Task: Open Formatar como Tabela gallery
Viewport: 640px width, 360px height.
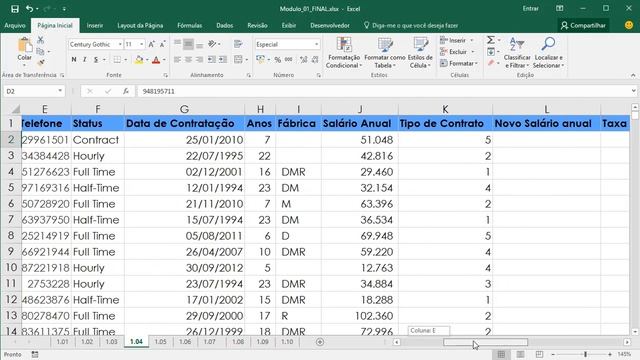Action: (384, 53)
